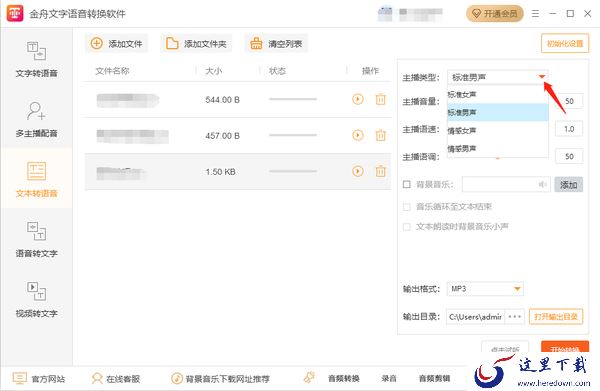Delete the 1.50 KB file row
Screen dimensions: 600x391
click(x=380, y=171)
